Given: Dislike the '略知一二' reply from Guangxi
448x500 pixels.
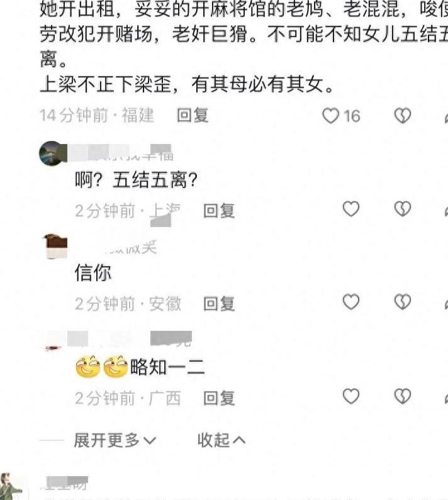Looking at the screenshot, I should 403,396.
